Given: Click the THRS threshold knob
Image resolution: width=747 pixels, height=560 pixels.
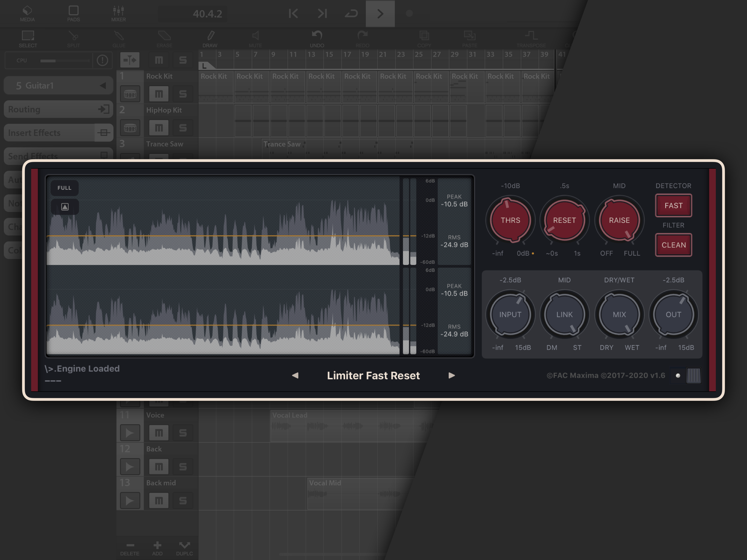Looking at the screenshot, I should (510, 220).
